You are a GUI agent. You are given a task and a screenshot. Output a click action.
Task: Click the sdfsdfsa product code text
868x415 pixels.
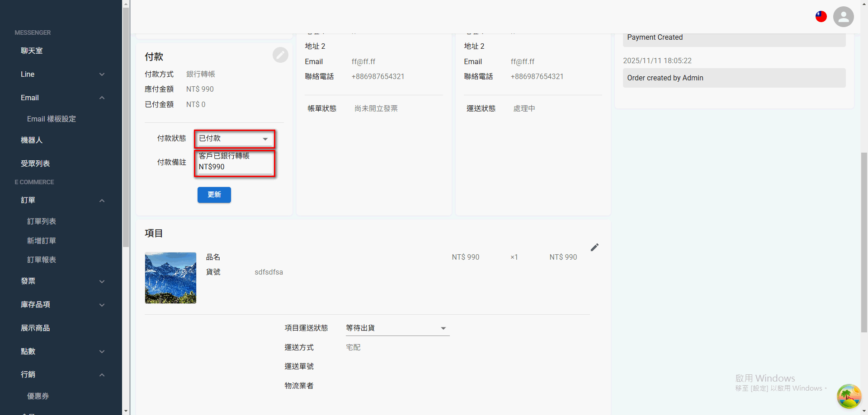click(x=269, y=272)
